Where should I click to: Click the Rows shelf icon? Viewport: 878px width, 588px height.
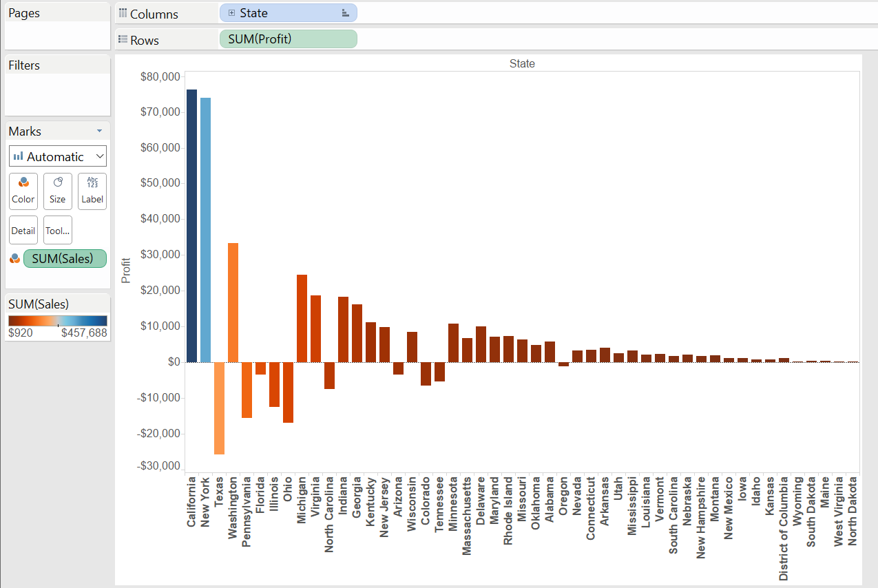pyautogui.click(x=123, y=39)
